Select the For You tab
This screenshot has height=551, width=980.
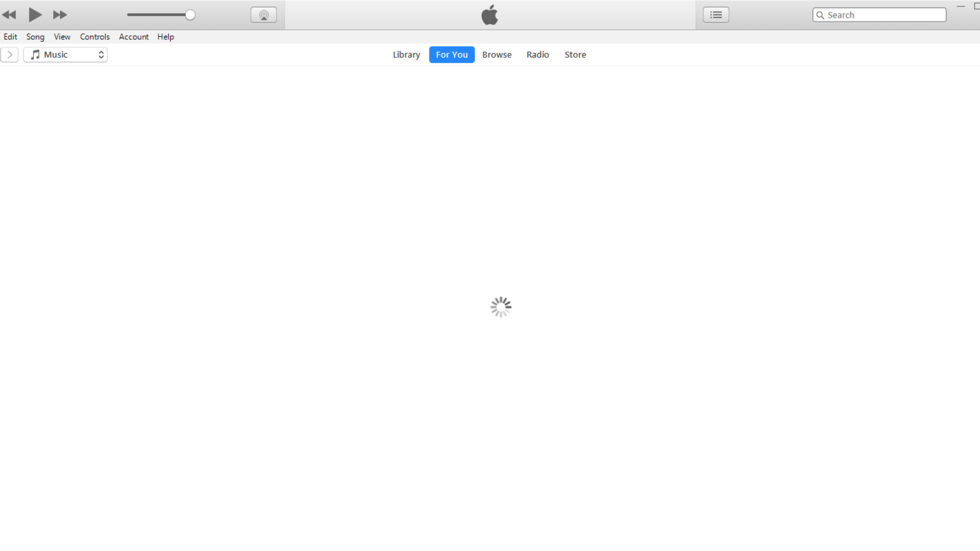coord(452,55)
